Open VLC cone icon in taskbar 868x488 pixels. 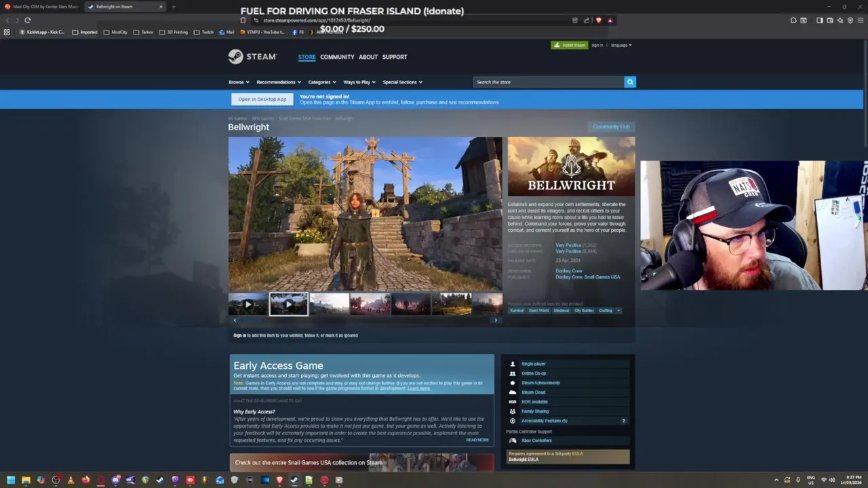(71, 480)
